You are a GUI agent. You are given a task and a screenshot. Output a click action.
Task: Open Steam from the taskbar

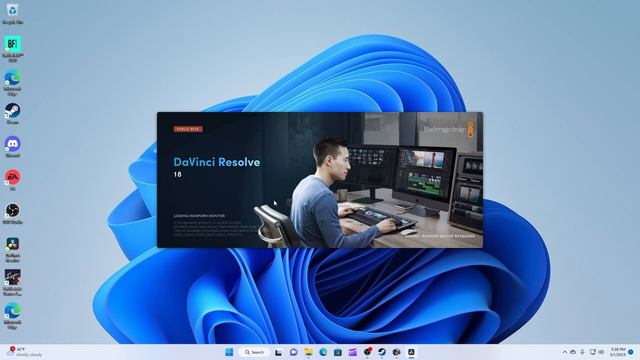coord(382,352)
